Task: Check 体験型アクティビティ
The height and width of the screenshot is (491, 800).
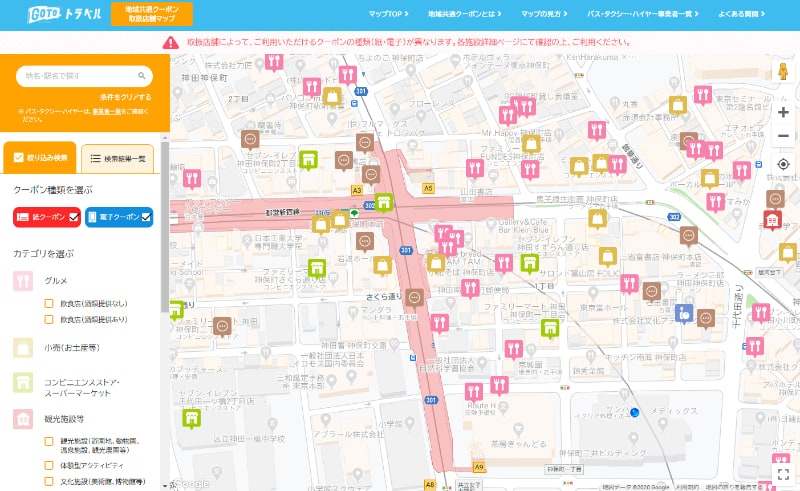Action: coord(49,465)
